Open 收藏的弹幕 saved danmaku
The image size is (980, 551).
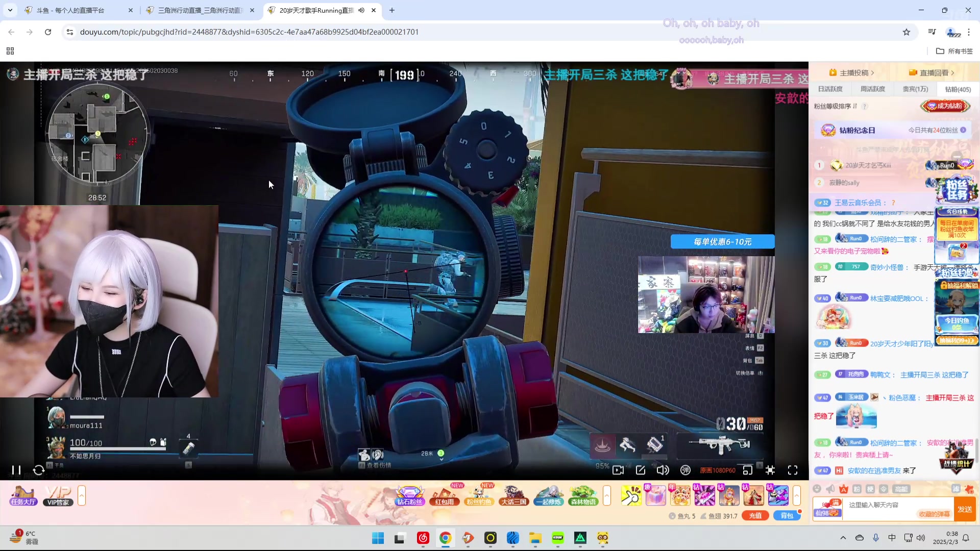pos(935,514)
